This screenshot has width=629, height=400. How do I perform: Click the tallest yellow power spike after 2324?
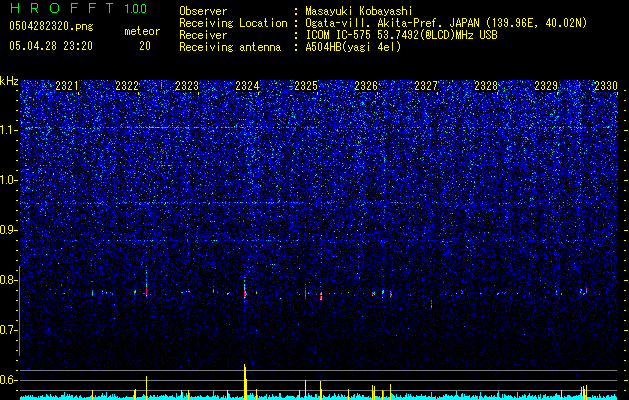(245, 381)
